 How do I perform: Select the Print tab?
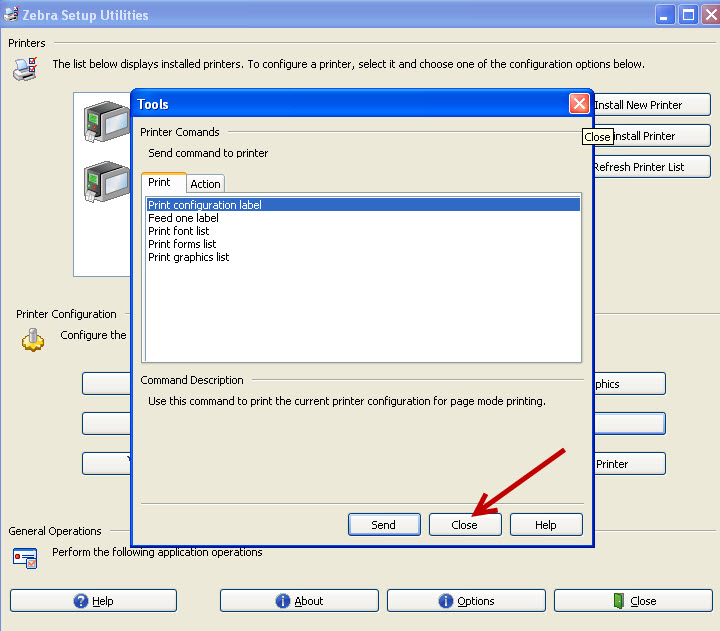coord(160,183)
